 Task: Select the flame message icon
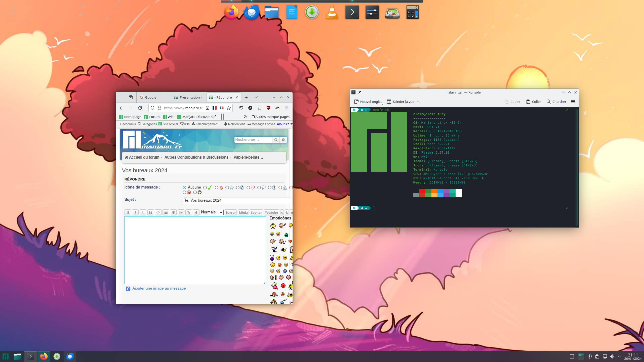[217, 188]
